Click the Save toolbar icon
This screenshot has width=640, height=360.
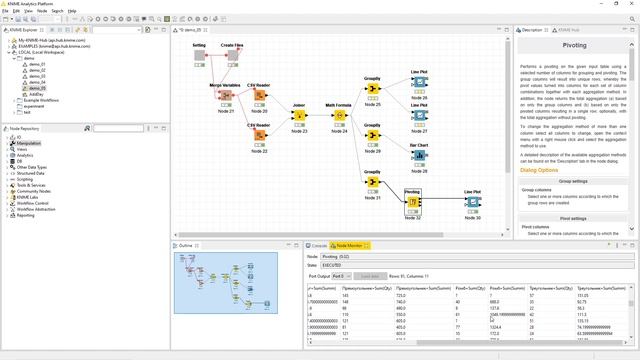pyautogui.click(x=18, y=19)
